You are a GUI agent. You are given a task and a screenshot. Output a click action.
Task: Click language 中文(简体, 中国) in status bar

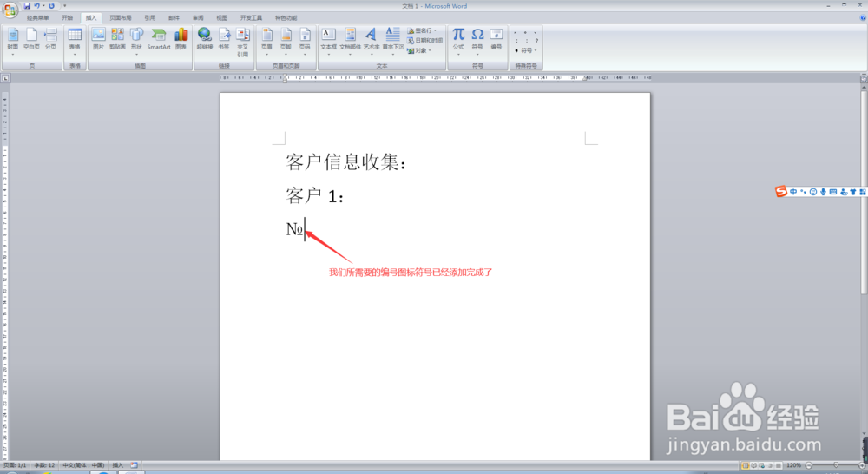pyautogui.click(x=83, y=465)
